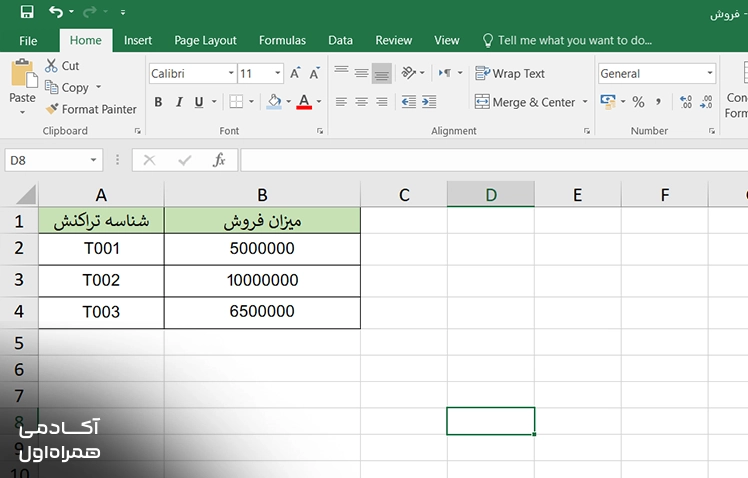
Task: Select Middle Align
Action: click(362, 73)
